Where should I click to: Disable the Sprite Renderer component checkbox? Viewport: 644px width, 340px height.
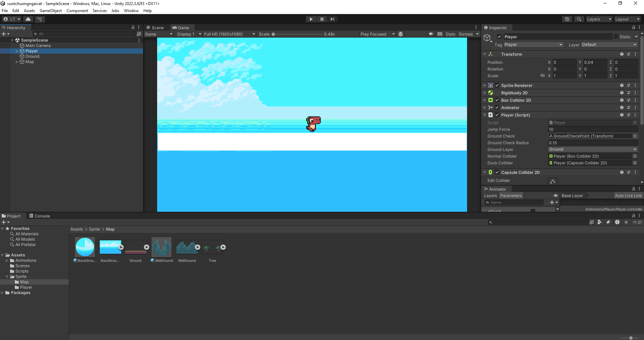[497, 86]
